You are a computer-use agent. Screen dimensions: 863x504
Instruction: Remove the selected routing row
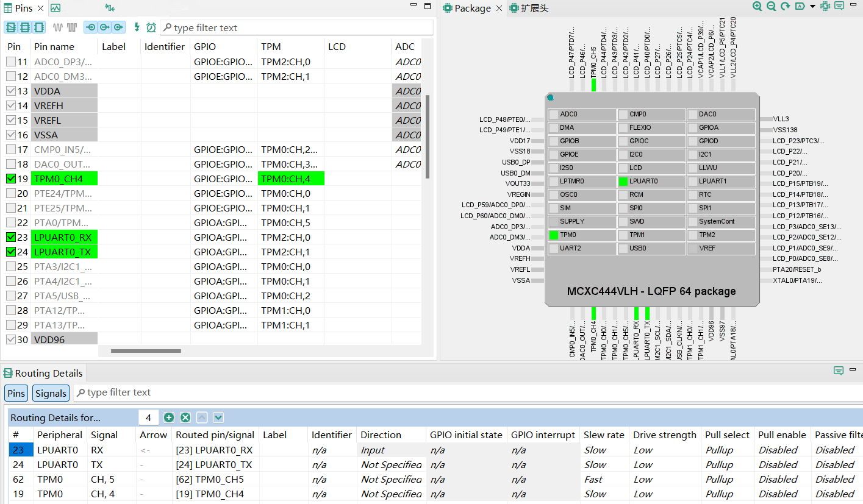185,417
